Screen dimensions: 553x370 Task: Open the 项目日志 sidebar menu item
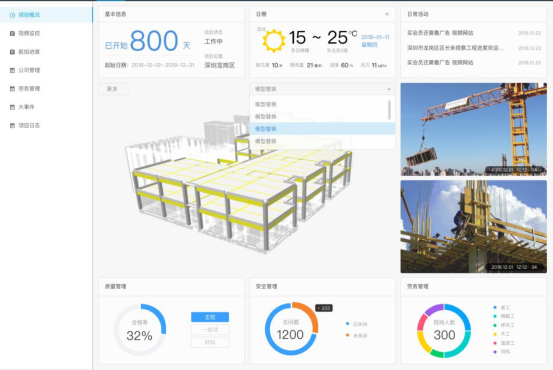[x=46, y=125]
